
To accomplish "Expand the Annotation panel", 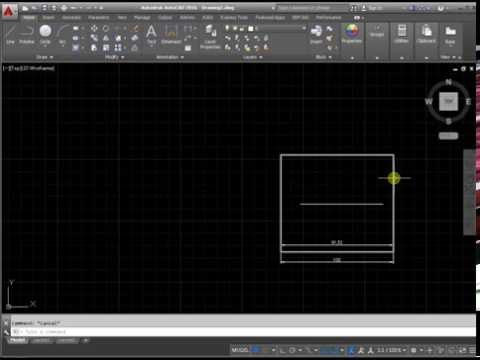I will 170,57.
